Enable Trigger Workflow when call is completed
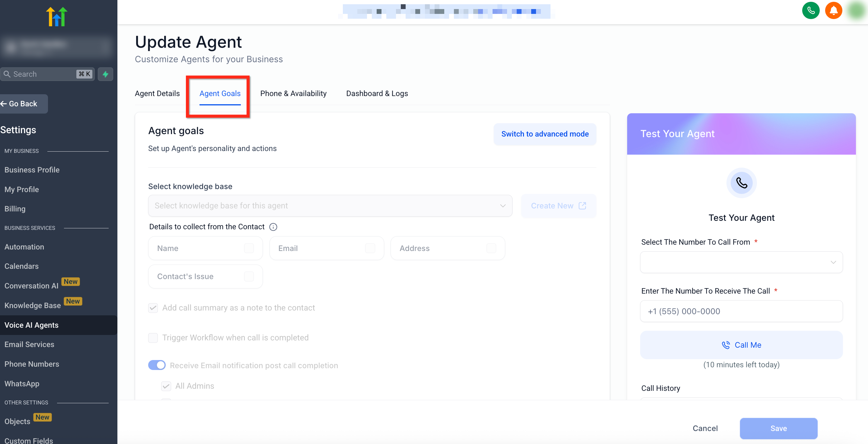The image size is (868, 444). point(153,337)
